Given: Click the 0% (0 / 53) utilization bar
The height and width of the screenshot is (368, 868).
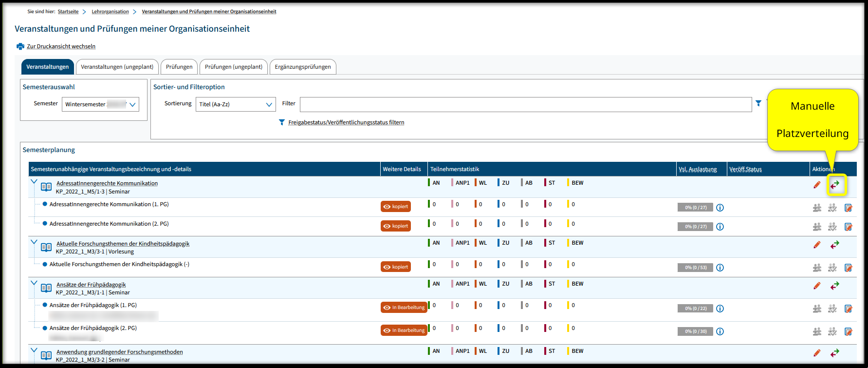Looking at the screenshot, I should click(695, 268).
